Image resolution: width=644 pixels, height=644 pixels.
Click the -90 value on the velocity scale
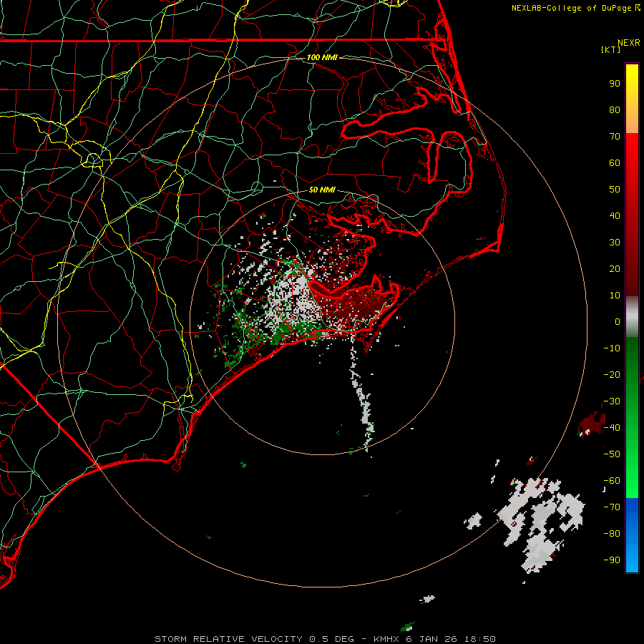click(x=612, y=560)
